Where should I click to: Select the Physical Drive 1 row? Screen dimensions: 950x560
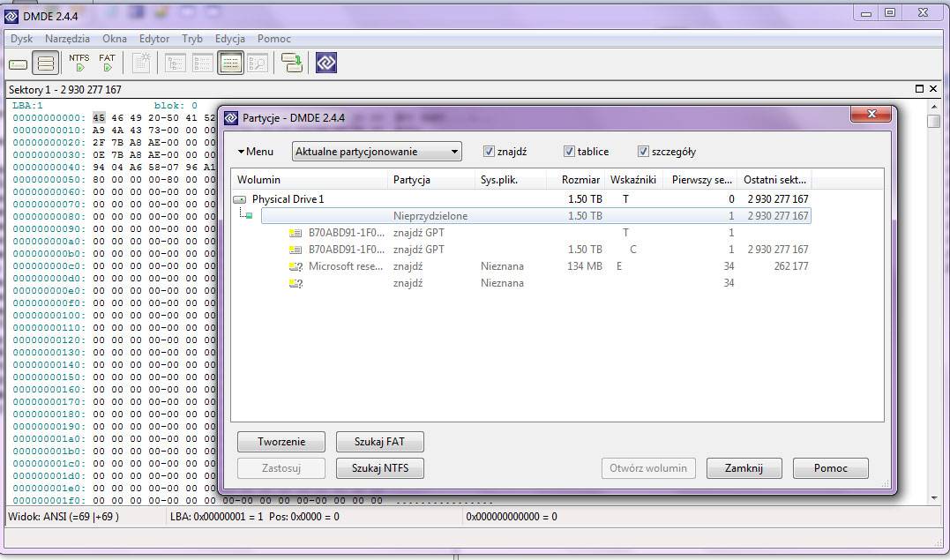click(x=521, y=198)
